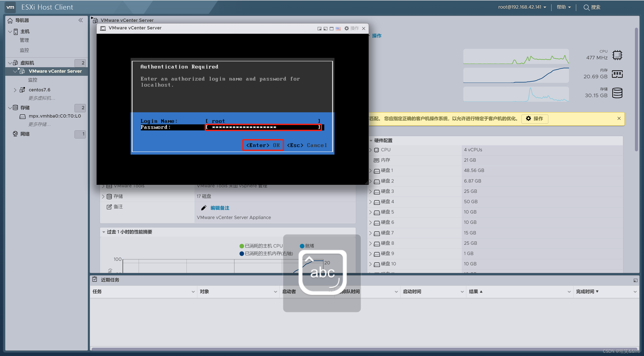The width and height of the screenshot is (644, 356).
Task: Collapse the 虚拟机 tree node
Action: coord(10,63)
